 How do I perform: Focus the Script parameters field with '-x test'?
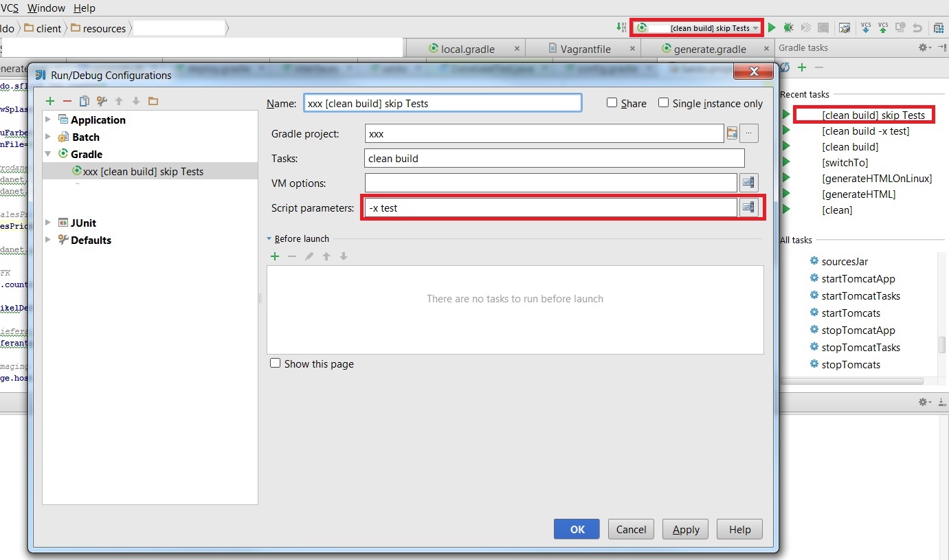pos(551,208)
